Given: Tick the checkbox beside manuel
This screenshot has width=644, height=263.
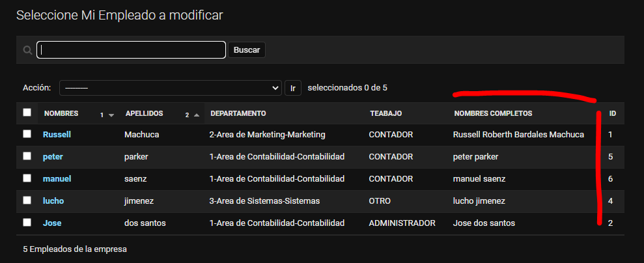Looking at the screenshot, I should tap(27, 178).
